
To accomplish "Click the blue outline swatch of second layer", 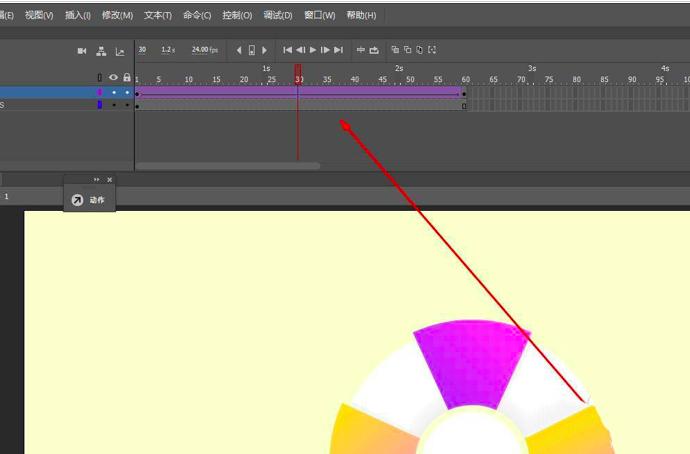I will [100, 105].
